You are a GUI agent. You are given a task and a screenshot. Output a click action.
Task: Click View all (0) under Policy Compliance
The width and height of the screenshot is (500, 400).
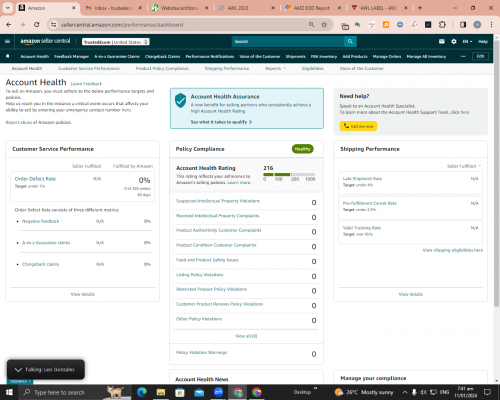246,336
